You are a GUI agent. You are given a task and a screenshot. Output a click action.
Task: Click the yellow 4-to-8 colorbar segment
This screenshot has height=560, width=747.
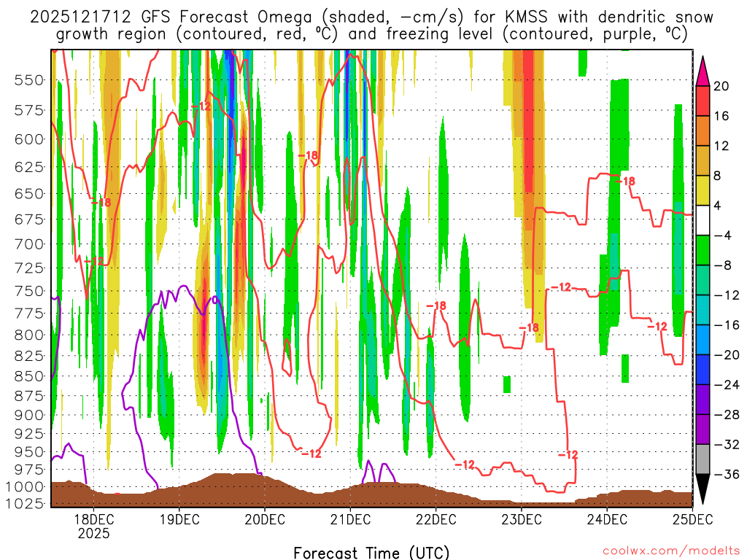tap(703, 190)
